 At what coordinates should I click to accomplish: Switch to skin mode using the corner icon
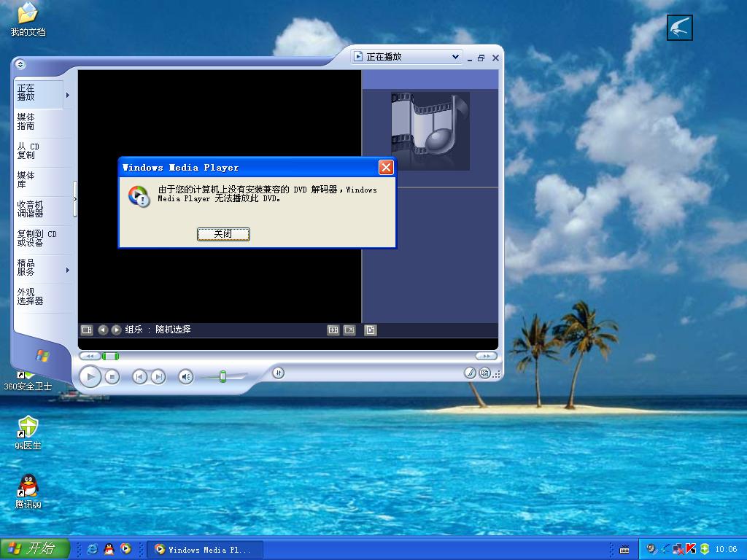485,373
